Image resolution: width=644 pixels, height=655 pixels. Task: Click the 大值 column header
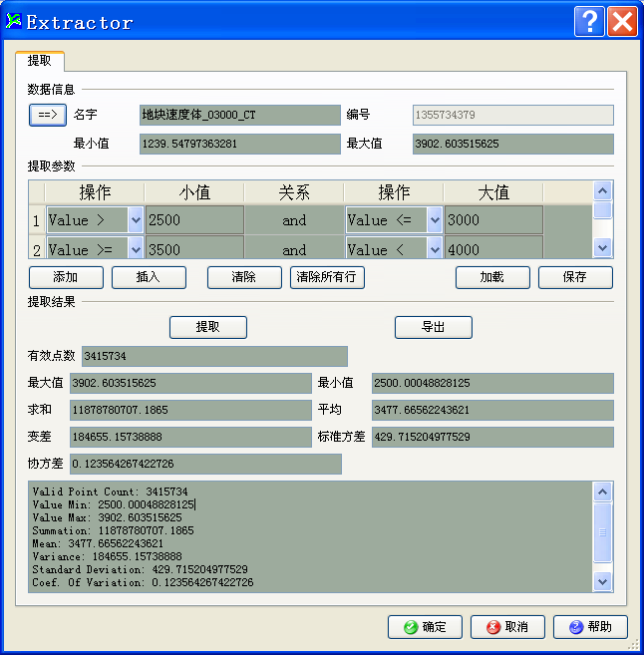[x=493, y=192]
